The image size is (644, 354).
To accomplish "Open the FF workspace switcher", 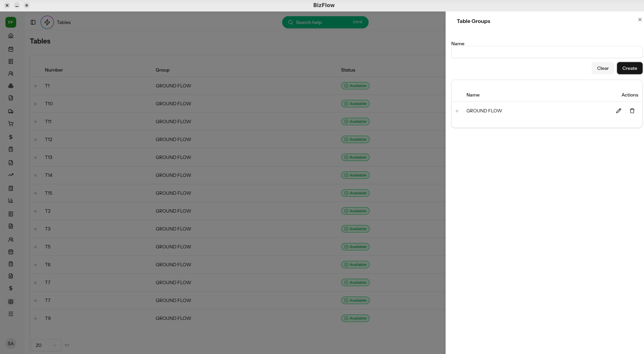I will [11, 22].
